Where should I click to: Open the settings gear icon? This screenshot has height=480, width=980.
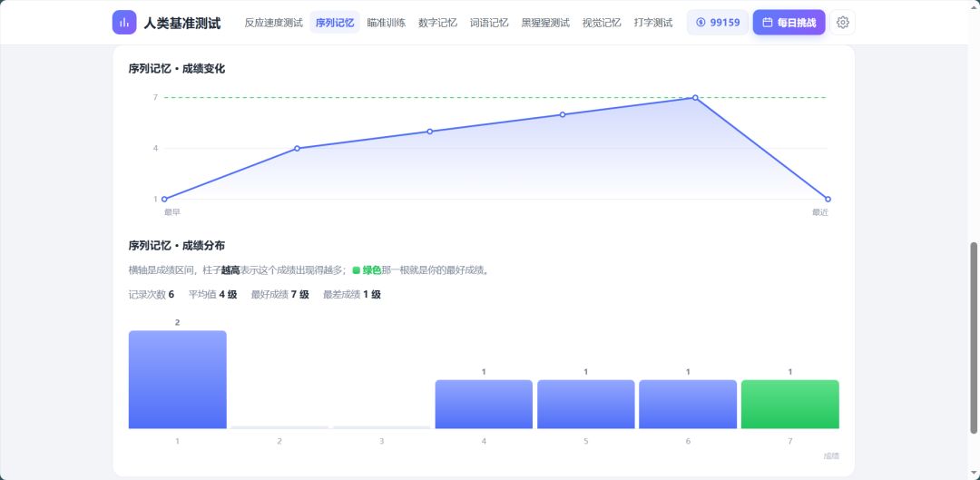(842, 23)
